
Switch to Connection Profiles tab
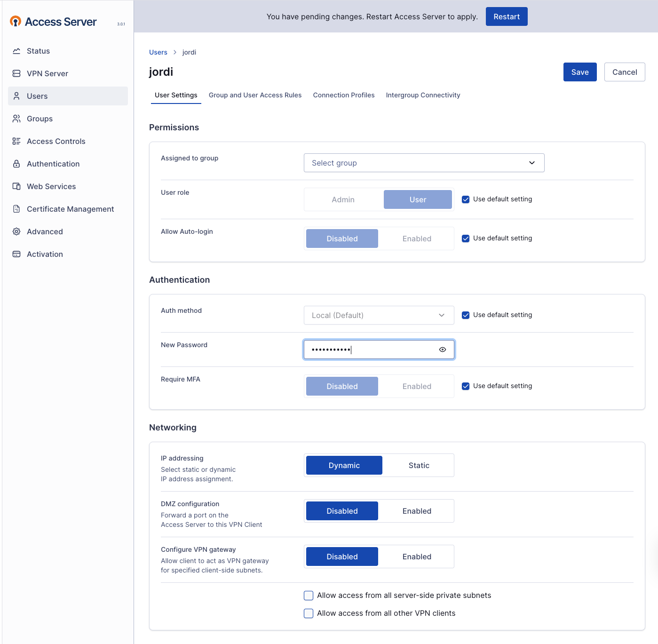click(x=344, y=95)
